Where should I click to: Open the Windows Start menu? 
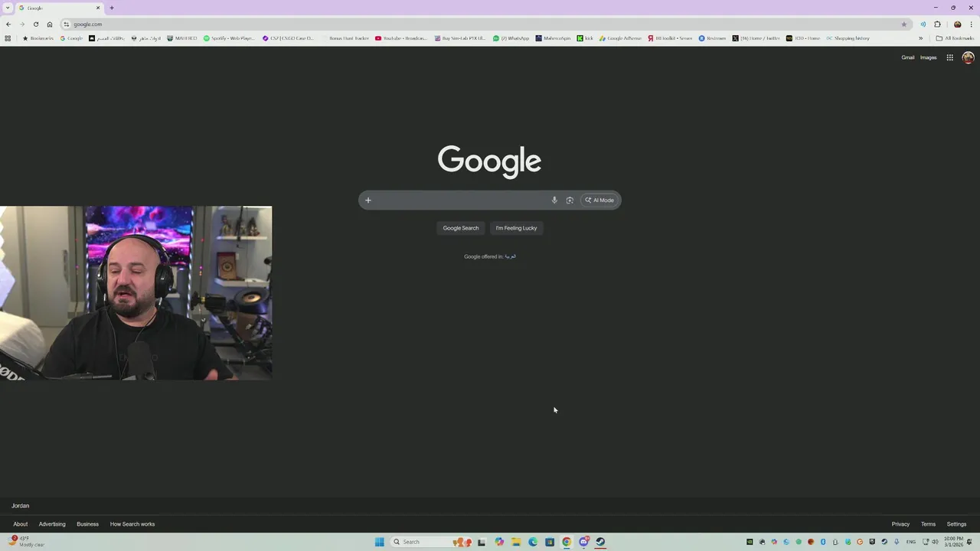click(x=380, y=542)
